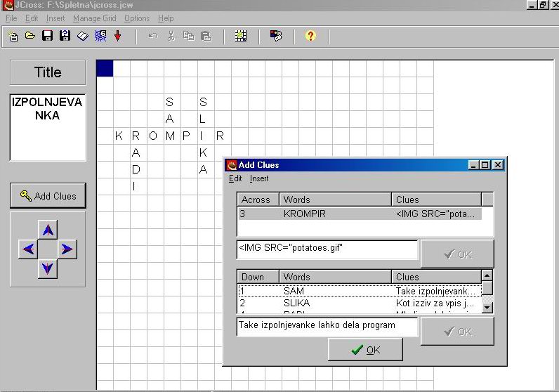The image size is (559, 392).
Task: Shift grid right with the right arrow
Action: 67,249
